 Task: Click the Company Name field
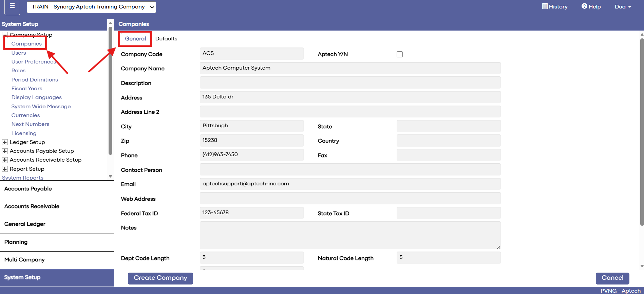350,68
